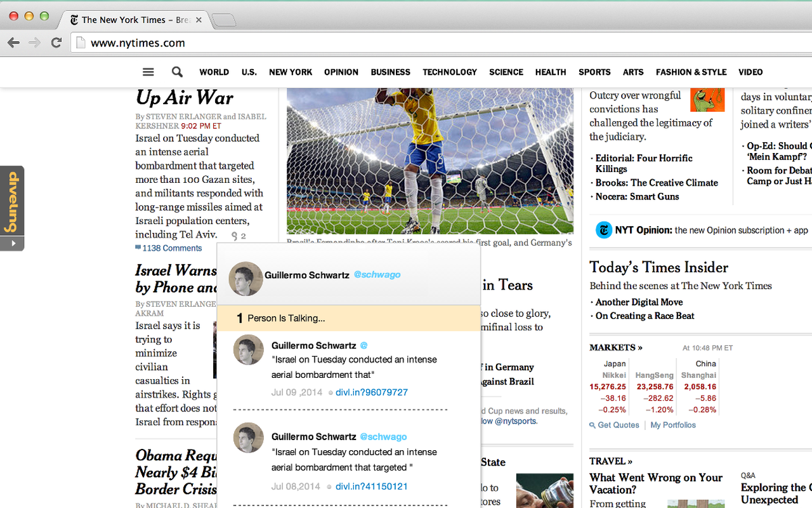The height and width of the screenshot is (508, 812).
Task: Open the OPINION section
Action: 341,72
